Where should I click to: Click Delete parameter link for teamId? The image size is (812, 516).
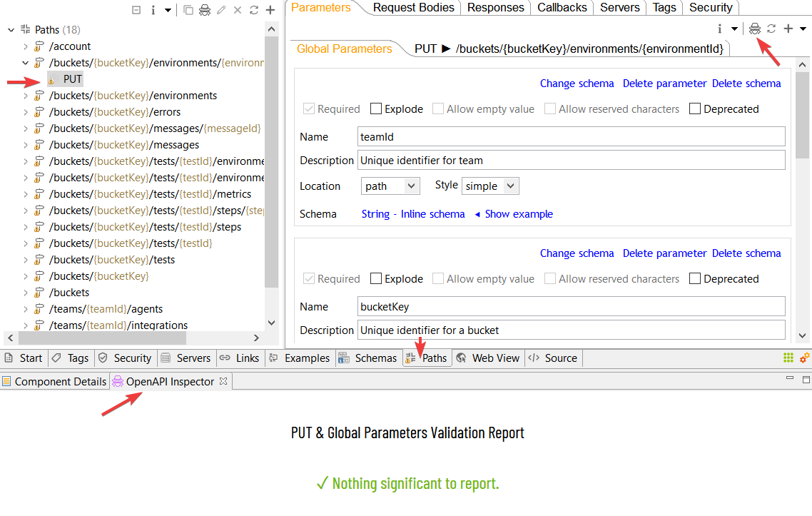click(x=664, y=84)
